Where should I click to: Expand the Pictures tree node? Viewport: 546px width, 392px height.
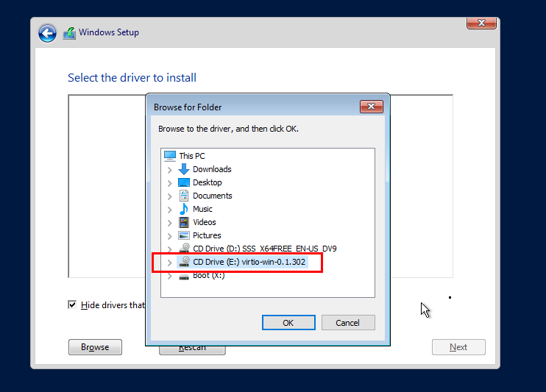coord(169,236)
